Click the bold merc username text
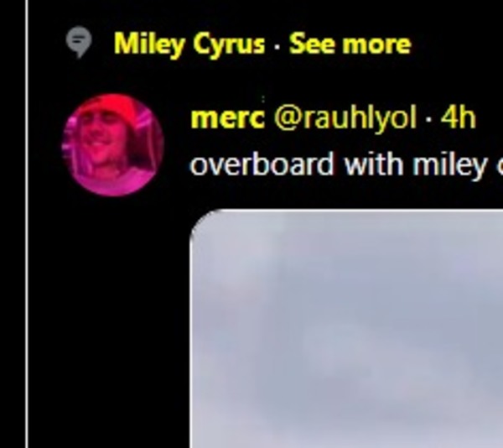Viewport: 503px width, 448px height. click(227, 118)
